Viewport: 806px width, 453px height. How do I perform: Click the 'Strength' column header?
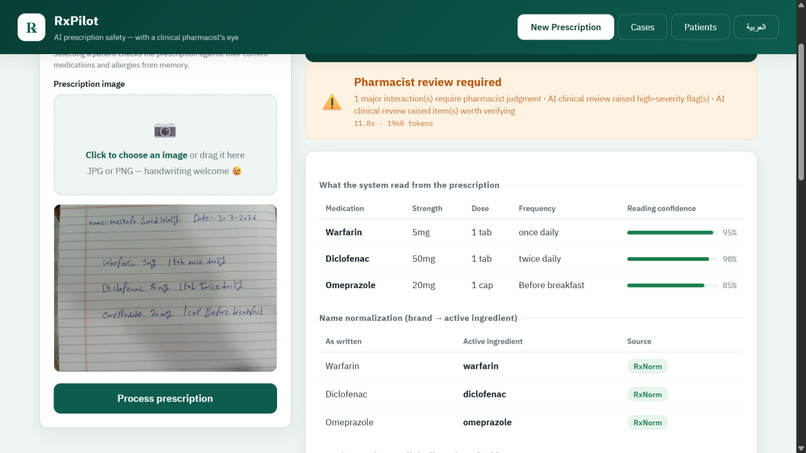(x=427, y=208)
